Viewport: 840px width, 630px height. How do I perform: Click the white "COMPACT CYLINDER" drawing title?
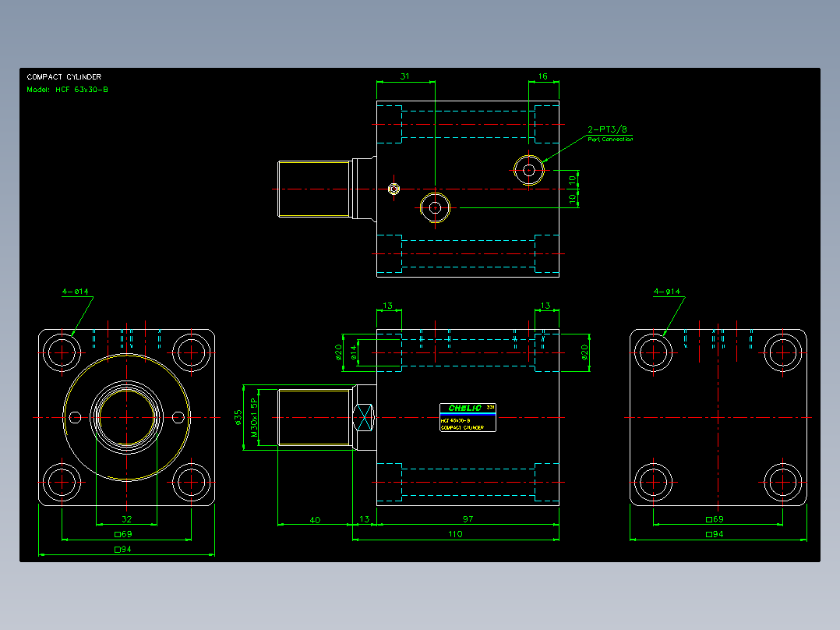pyautogui.click(x=64, y=76)
